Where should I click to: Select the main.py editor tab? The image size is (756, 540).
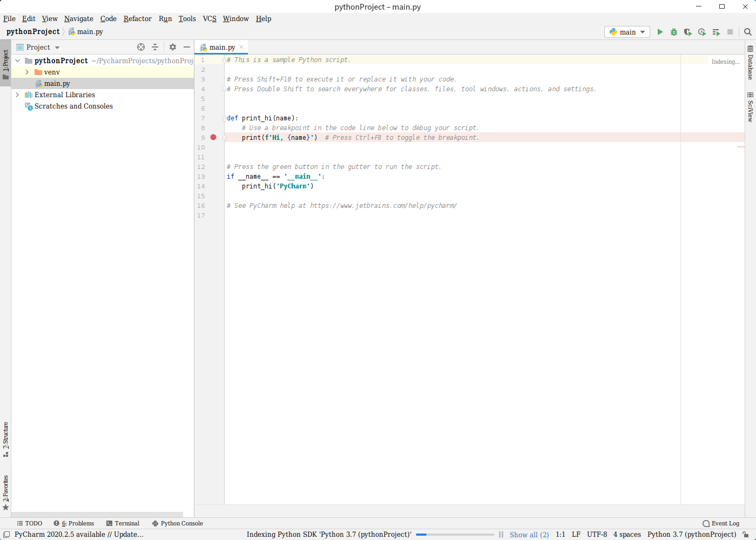pos(222,47)
